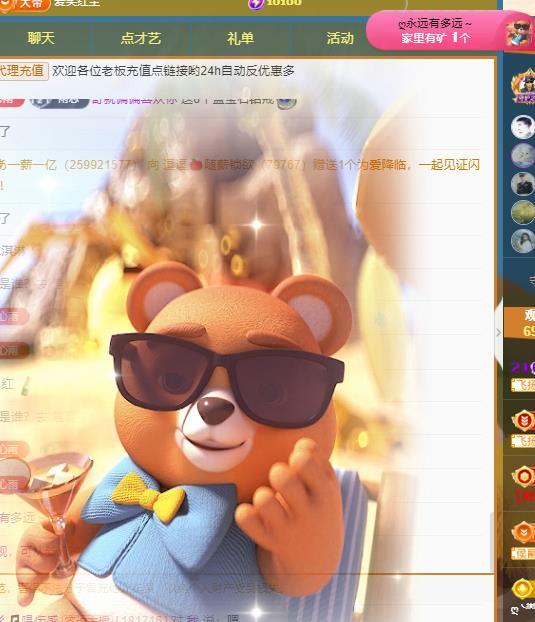
Task: Click the red circle medal badge icon
Action: [x=524, y=476]
